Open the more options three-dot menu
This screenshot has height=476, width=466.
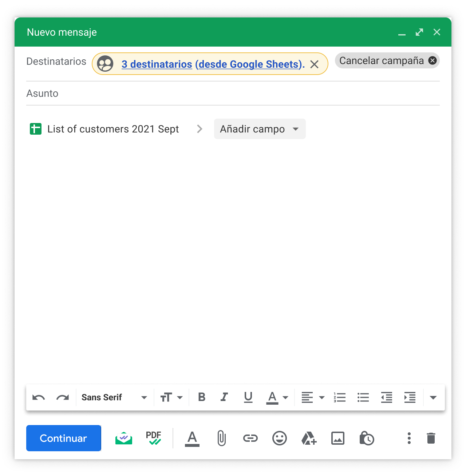pyautogui.click(x=409, y=438)
